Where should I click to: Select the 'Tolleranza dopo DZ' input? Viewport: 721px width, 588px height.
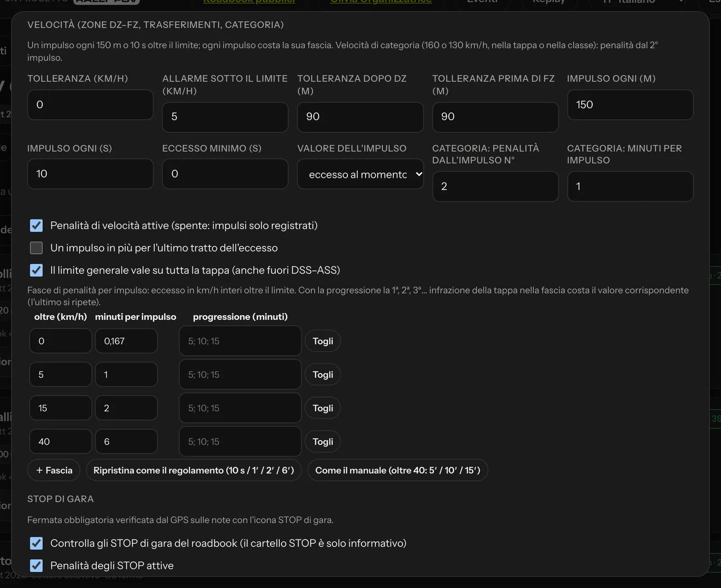pos(360,117)
